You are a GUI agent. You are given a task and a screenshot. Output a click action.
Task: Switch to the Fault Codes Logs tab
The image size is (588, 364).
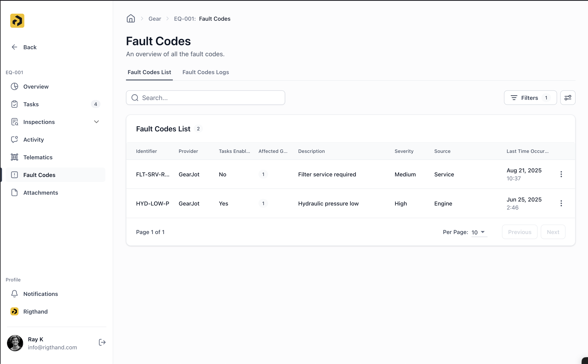tap(205, 72)
